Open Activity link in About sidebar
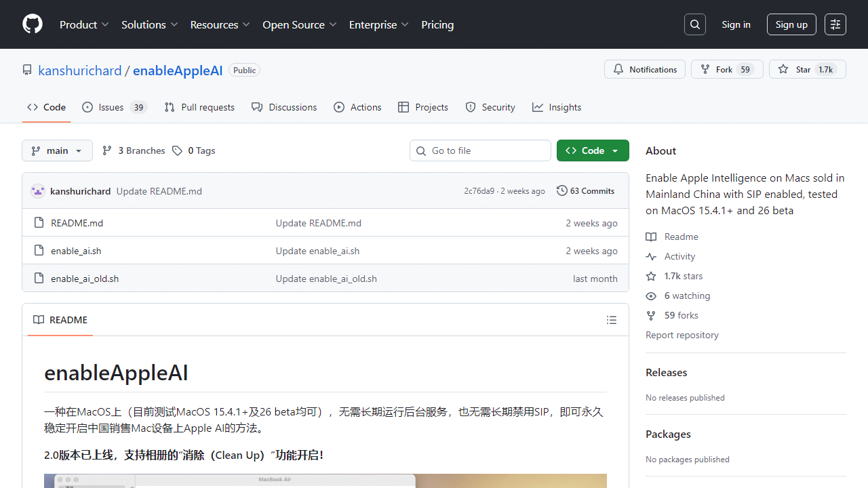 (671, 256)
